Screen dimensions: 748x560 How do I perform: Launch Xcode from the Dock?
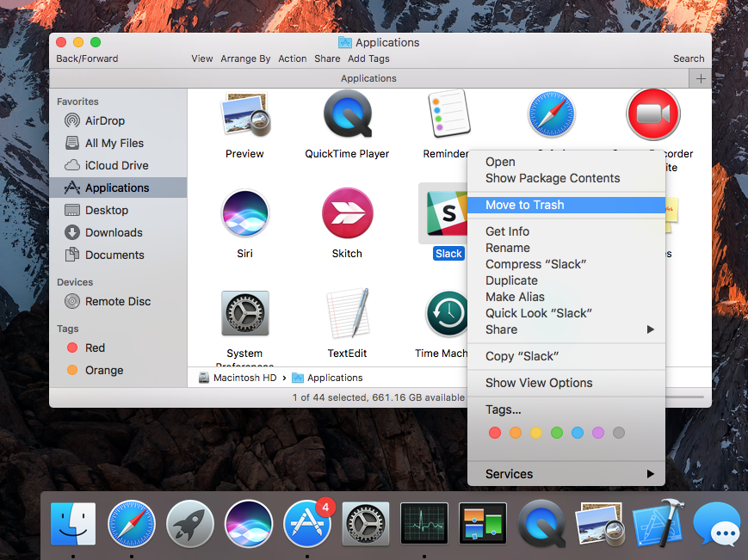pos(658,523)
